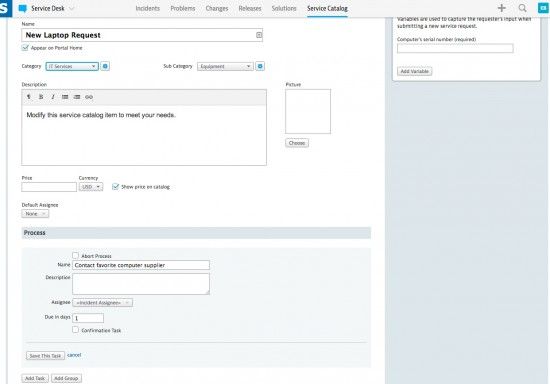Screen dimensions: 550x384
Task: Click the task Description textarea
Action: (141, 284)
